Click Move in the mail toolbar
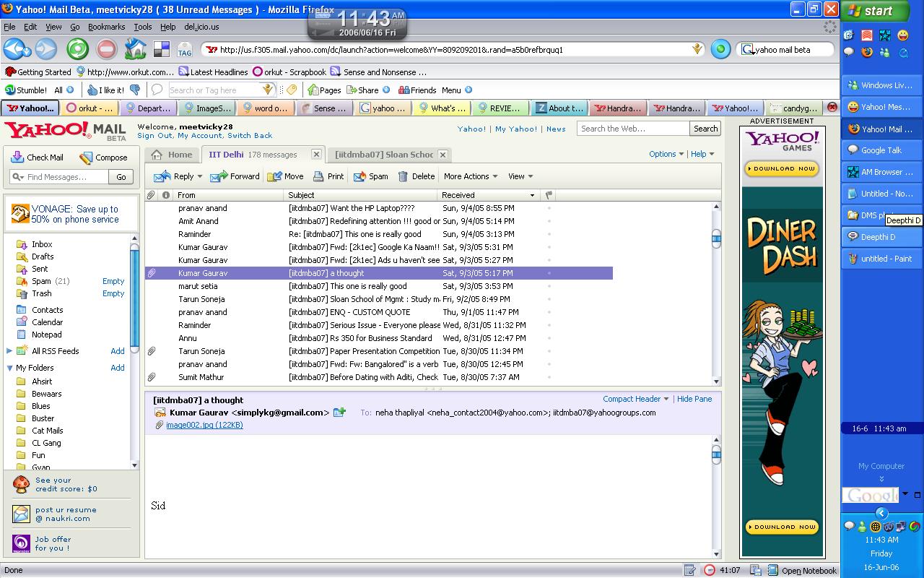This screenshot has width=924, height=578. (x=285, y=176)
